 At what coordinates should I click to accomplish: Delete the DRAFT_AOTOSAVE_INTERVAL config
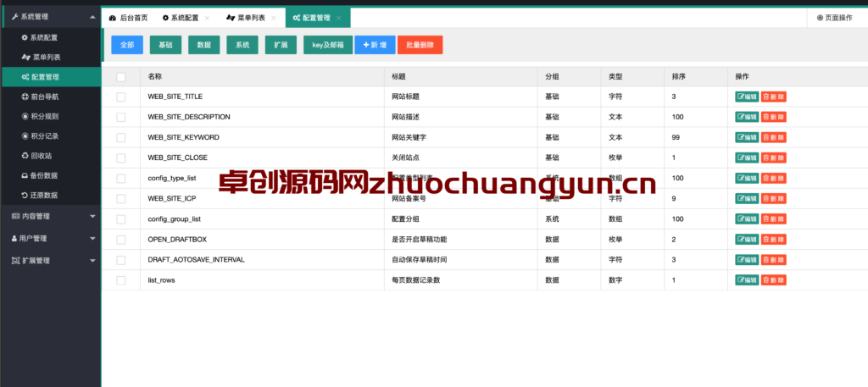[x=773, y=260]
